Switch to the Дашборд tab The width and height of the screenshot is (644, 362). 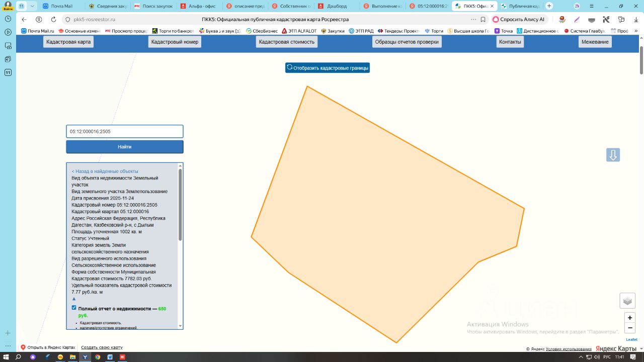(x=336, y=6)
